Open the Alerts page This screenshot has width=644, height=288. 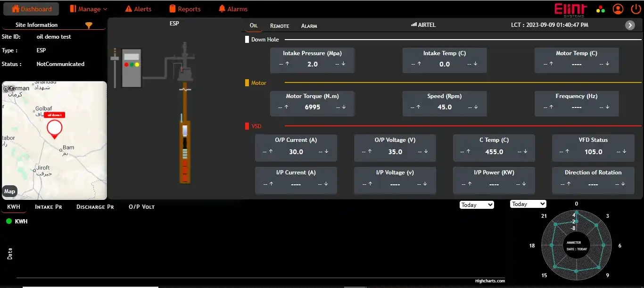(138, 9)
